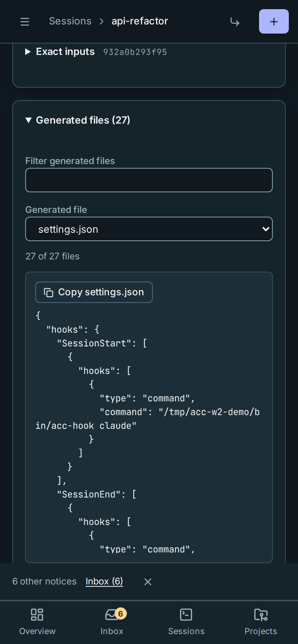The height and width of the screenshot is (644, 298).
Task: Click the breadcrumb chevron separator
Action: pyautogui.click(x=102, y=21)
